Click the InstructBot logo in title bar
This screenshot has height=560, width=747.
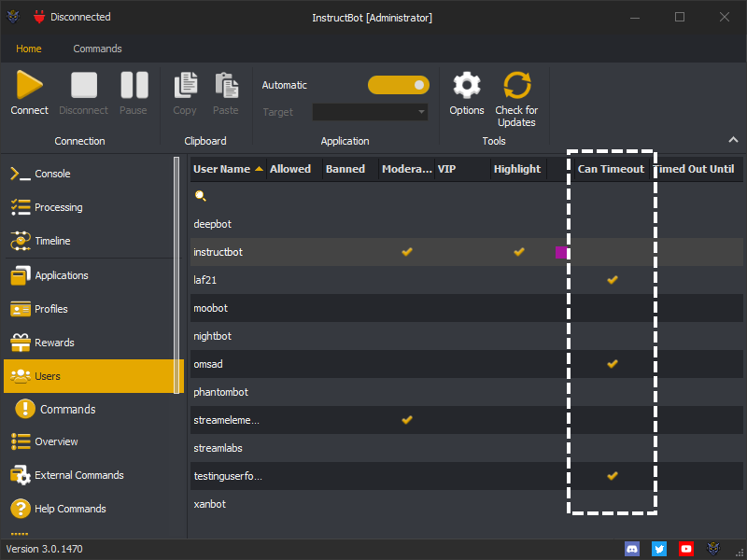(13, 17)
